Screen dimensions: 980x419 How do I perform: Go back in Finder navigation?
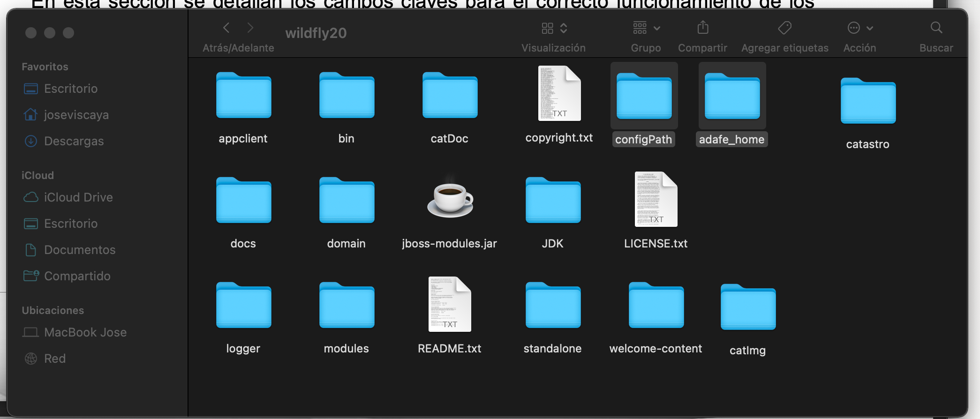226,28
